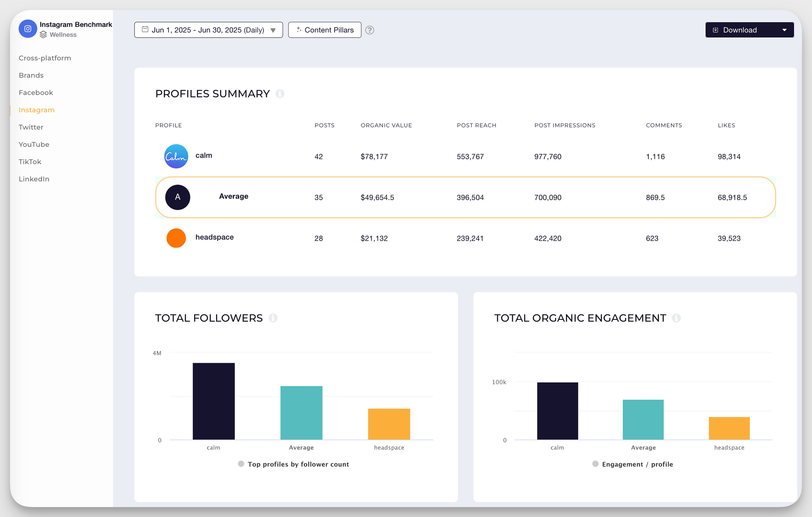
Task: Open the date range dropdown
Action: [x=209, y=30]
